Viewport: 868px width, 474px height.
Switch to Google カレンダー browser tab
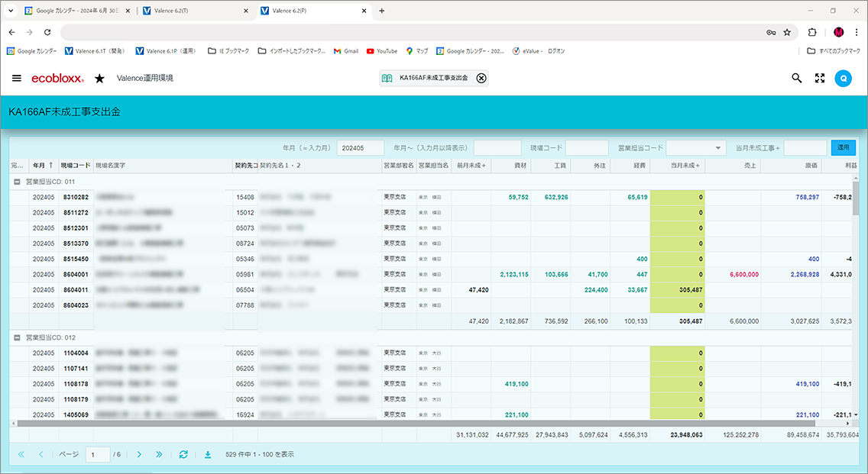(x=77, y=11)
